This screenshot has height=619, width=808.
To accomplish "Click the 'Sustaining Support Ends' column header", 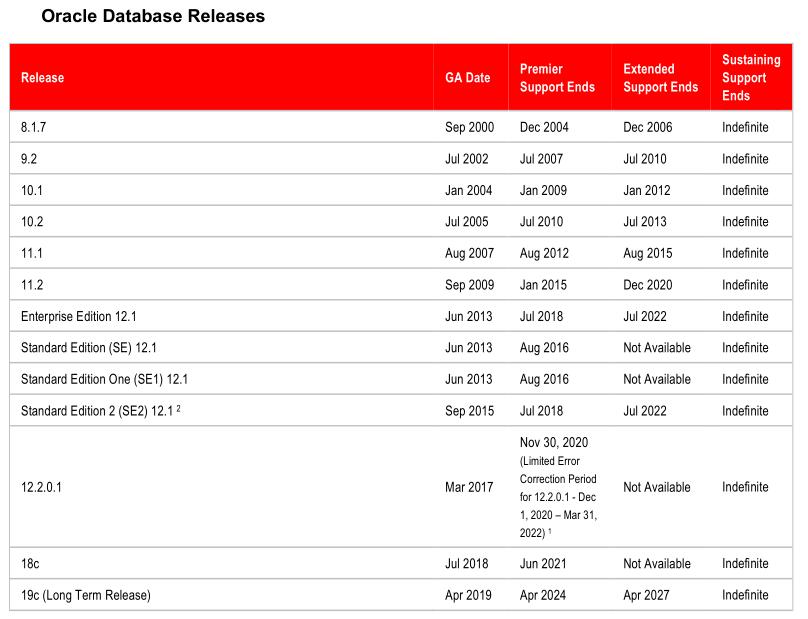I will 751,78.
